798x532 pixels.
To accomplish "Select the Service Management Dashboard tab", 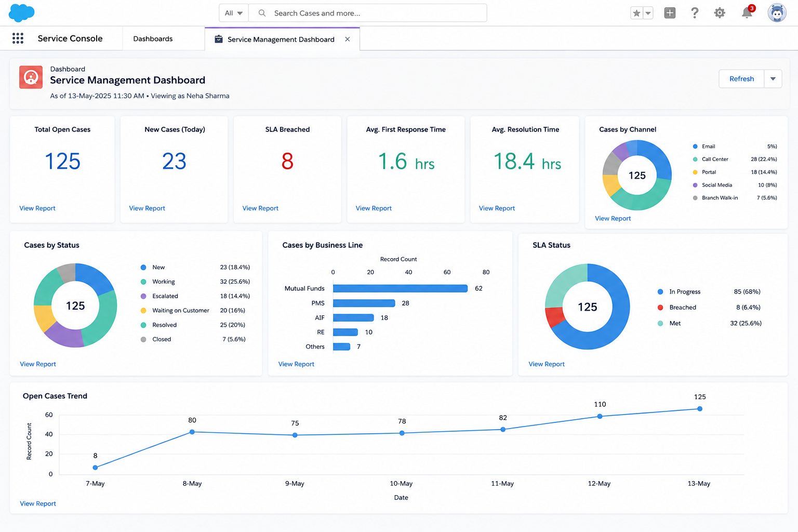I will [x=281, y=39].
